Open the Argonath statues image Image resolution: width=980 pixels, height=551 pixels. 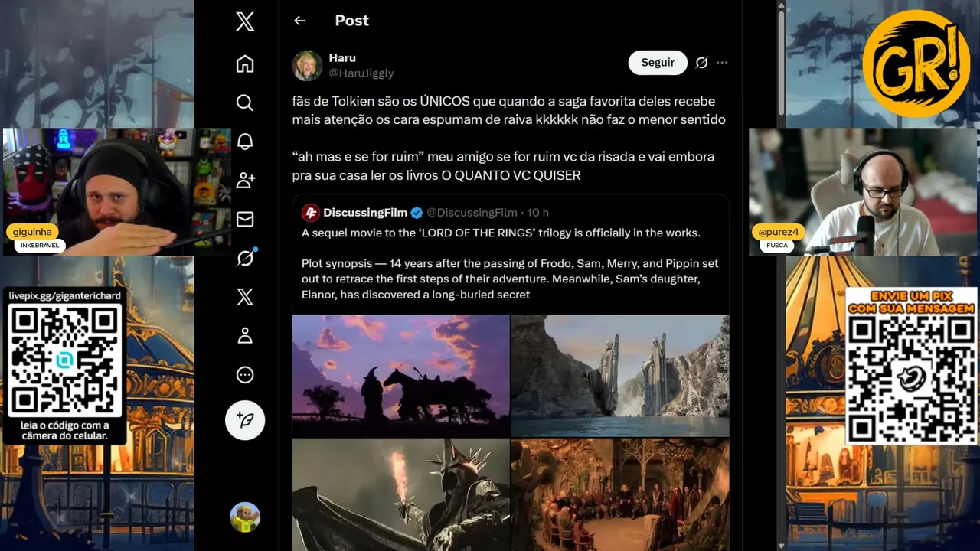(620, 376)
